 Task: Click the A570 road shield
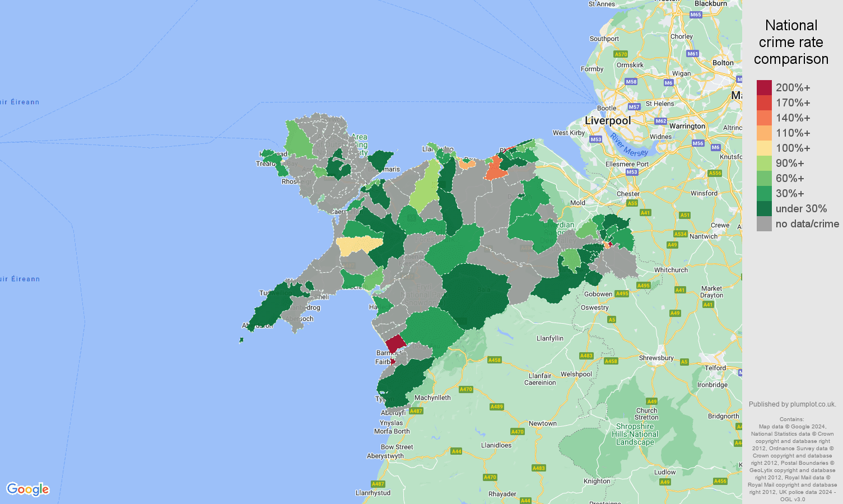(x=621, y=54)
